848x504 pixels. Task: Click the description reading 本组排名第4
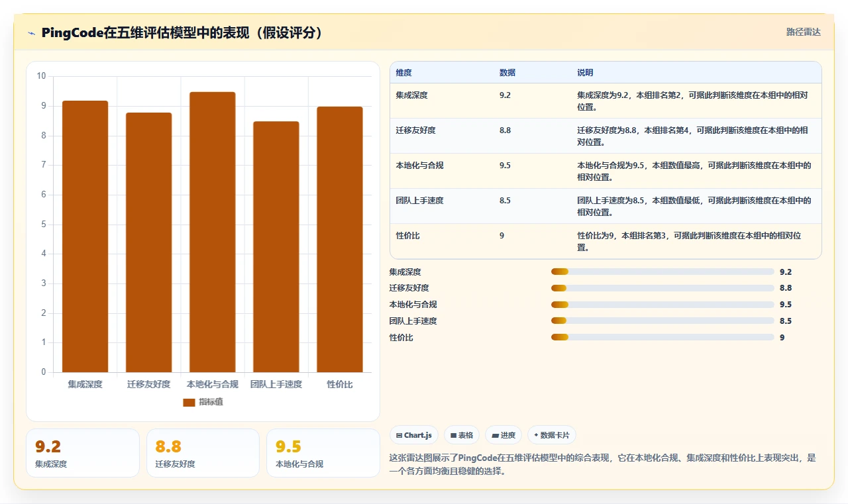(692, 136)
